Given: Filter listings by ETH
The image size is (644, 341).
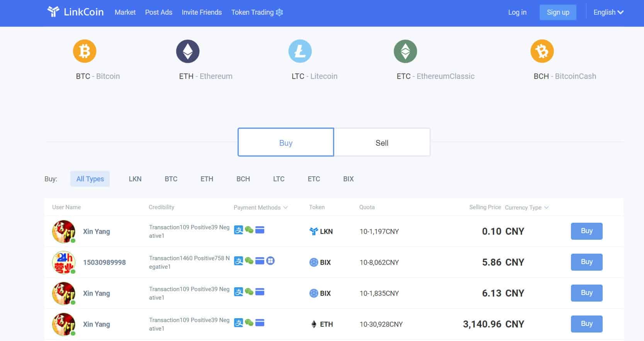Looking at the screenshot, I should click(207, 179).
